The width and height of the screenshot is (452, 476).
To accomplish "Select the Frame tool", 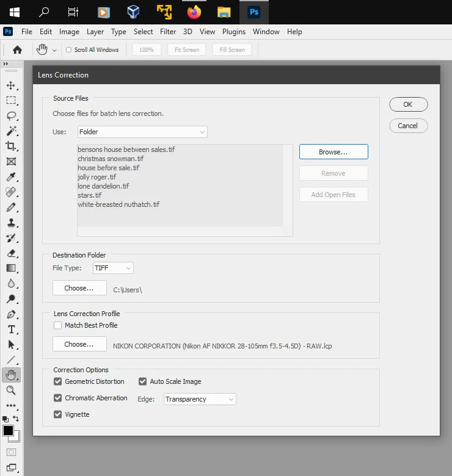I will point(11,162).
